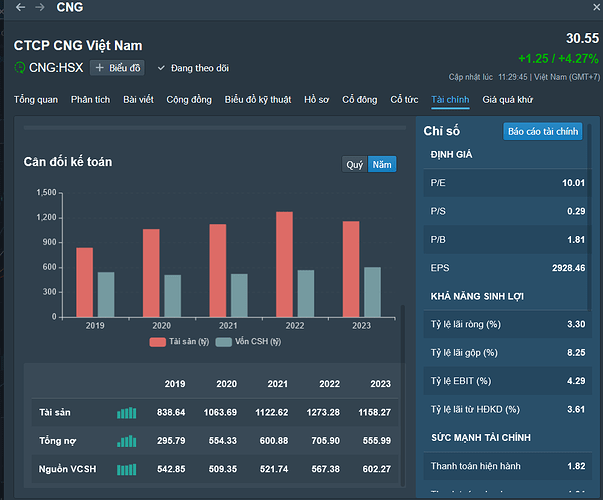The width and height of the screenshot is (603, 500).
Task: Click the SỨC MẠNH TÀI CHÍNH section header
Action: click(x=481, y=438)
